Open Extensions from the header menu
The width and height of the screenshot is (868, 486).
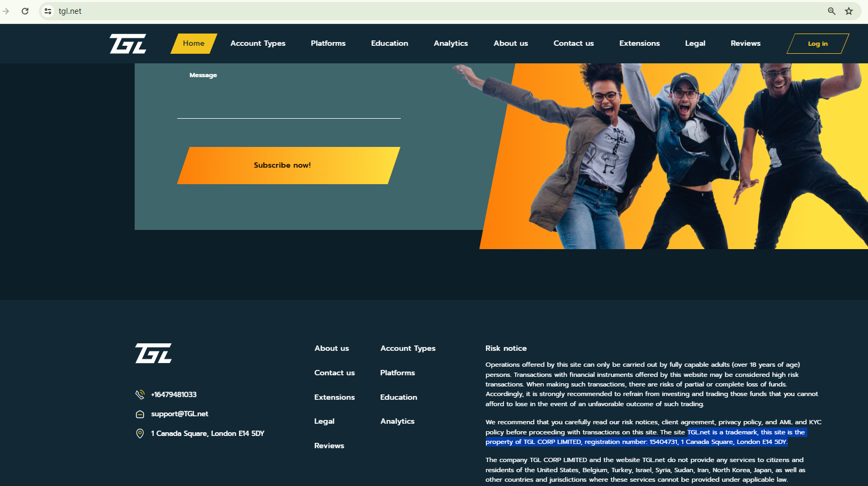pos(639,44)
